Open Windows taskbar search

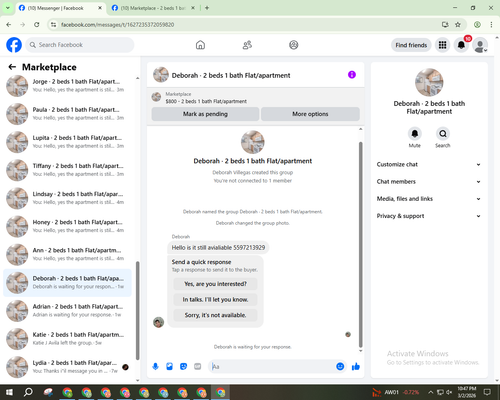pyautogui.click(x=28, y=392)
